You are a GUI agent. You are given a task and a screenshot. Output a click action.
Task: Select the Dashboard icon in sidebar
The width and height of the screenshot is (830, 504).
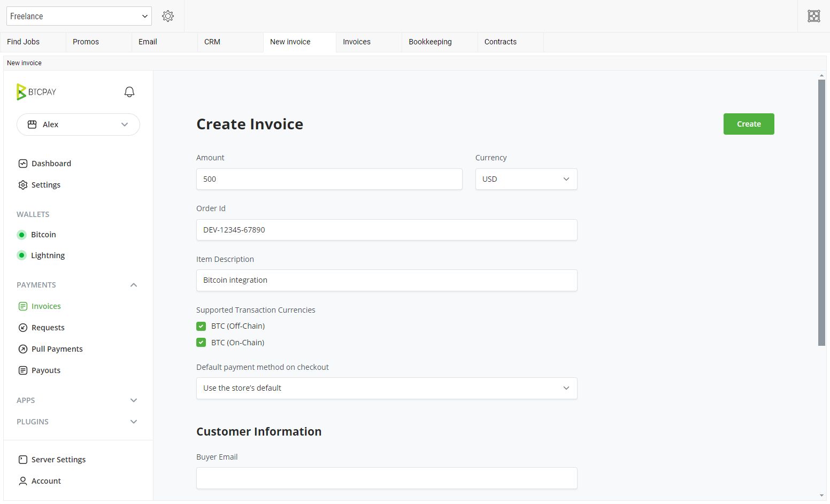[22, 163]
